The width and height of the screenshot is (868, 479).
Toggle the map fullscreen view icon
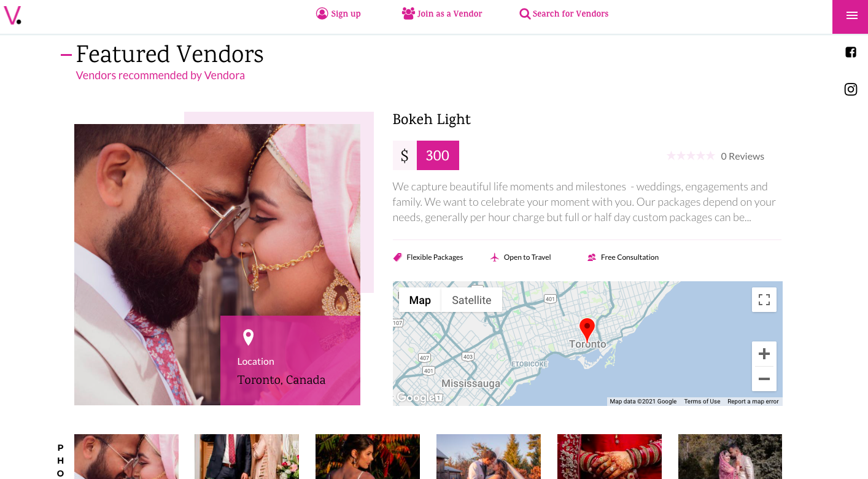[x=764, y=300]
